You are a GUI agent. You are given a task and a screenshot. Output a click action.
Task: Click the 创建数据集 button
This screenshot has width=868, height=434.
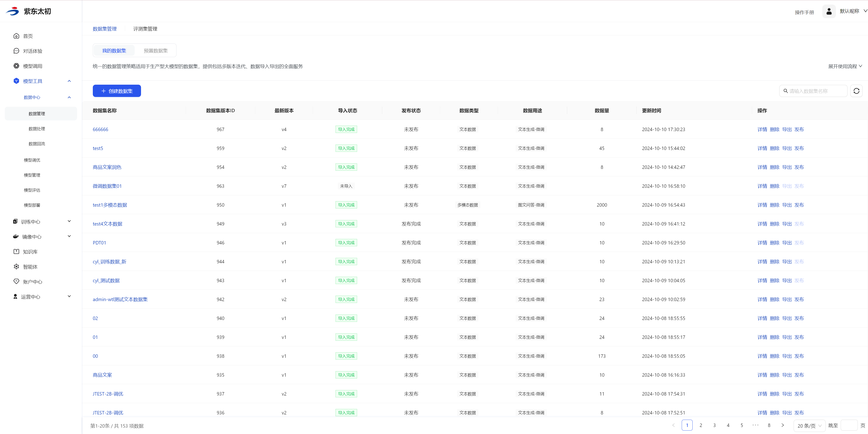point(117,91)
